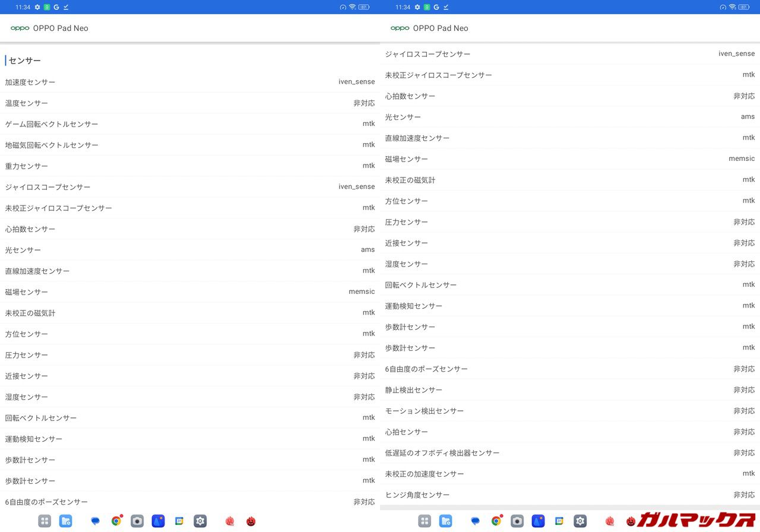Select the ヒンジ角度センサー row
Screen dimensions: 760x532
click(570, 495)
